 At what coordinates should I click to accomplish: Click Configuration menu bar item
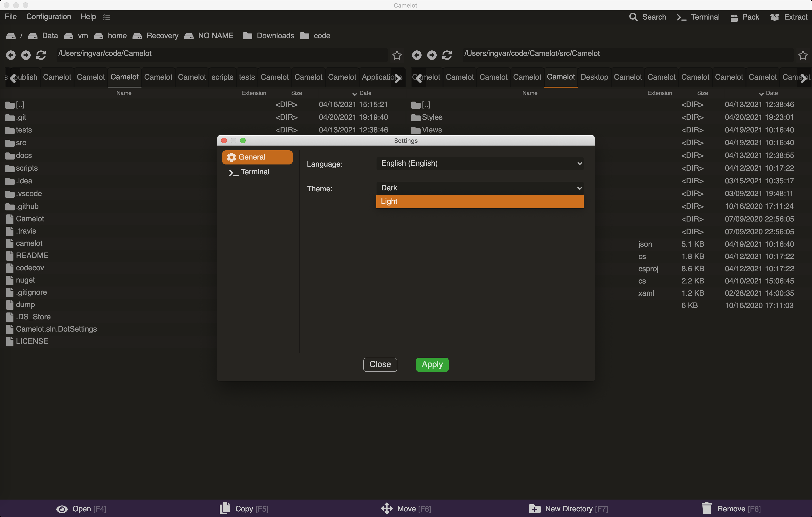pyautogui.click(x=49, y=16)
